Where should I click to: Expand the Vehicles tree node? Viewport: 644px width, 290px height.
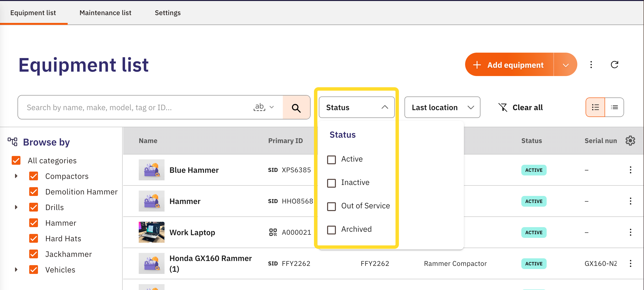16,270
